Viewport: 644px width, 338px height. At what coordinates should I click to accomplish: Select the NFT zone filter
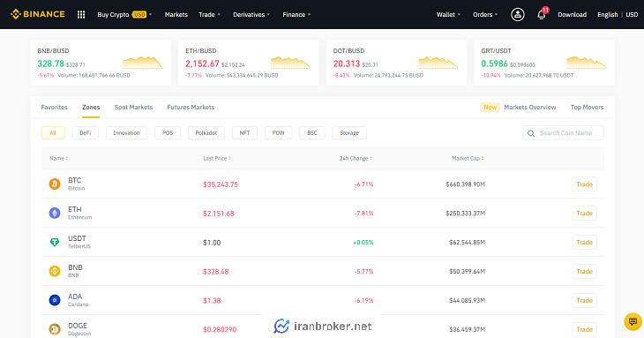point(244,132)
